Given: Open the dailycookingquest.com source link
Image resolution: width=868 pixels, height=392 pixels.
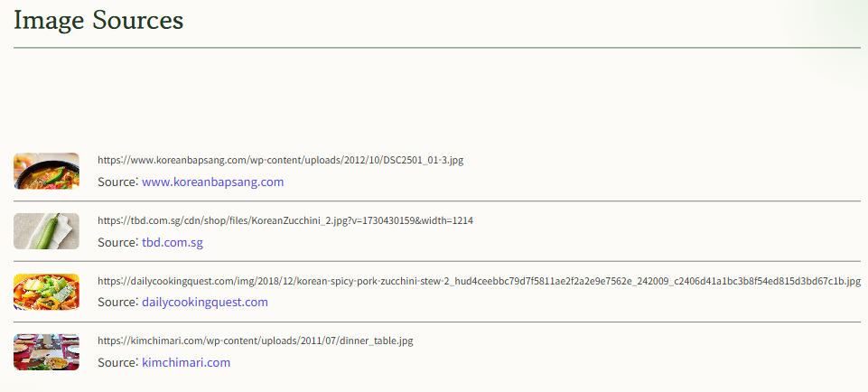Looking at the screenshot, I should tap(205, 303).
